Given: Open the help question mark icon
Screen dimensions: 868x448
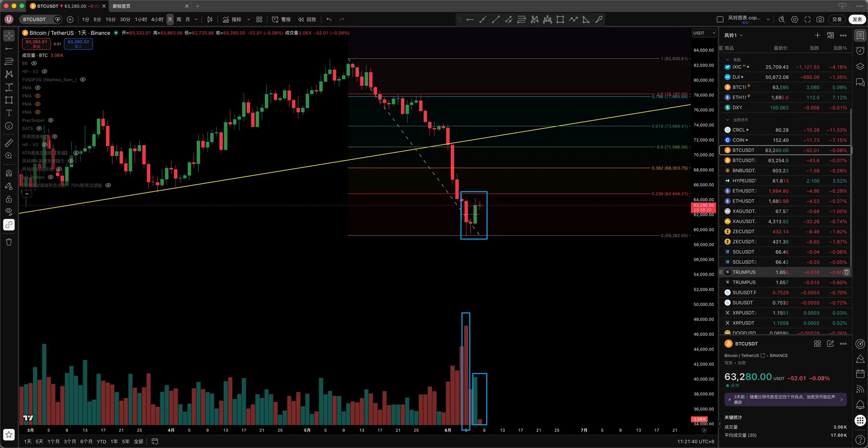Looking at the screenshot, I should [860, 440].
